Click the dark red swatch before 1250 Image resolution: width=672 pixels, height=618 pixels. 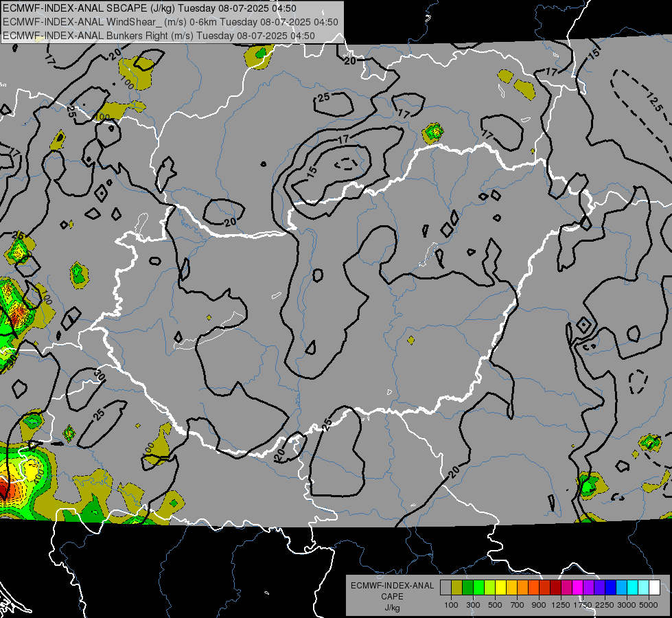(x=555, y=588)
